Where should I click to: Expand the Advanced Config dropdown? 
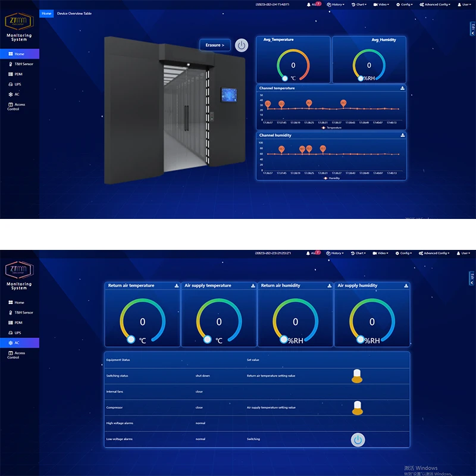[x=434, y=4]
